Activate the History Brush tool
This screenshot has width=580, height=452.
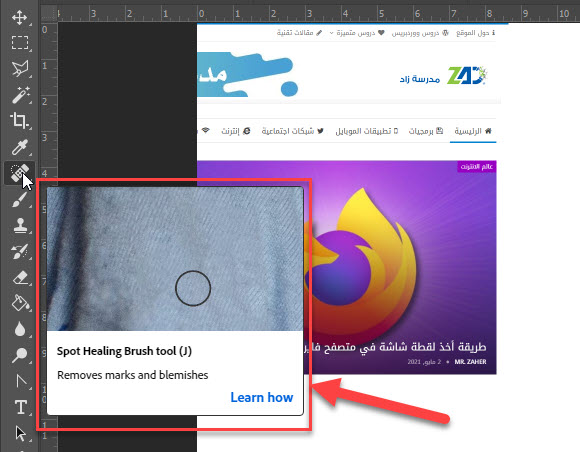[19, 252]
